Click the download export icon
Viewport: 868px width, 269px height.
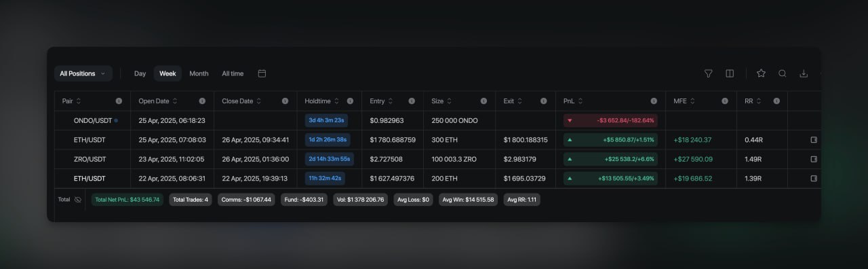pos(804,73)
